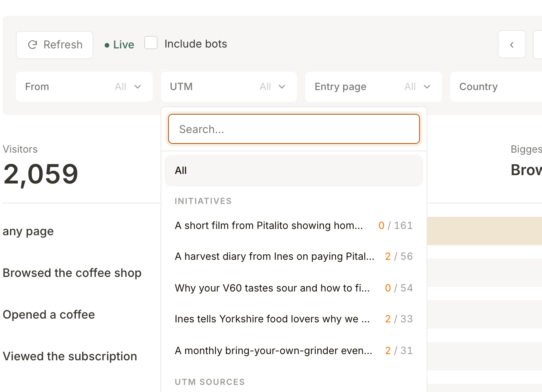Select Ines tells Yorkshire food lovers initiative
This screenshot has height=392, width=542.
[294, 319]
